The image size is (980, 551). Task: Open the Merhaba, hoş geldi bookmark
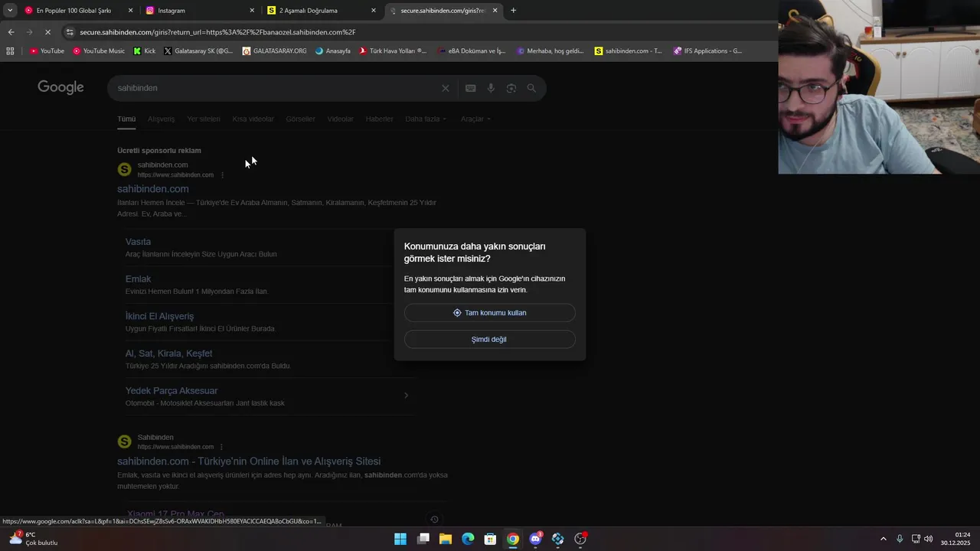pyautogui.click(x=550, y=51)
